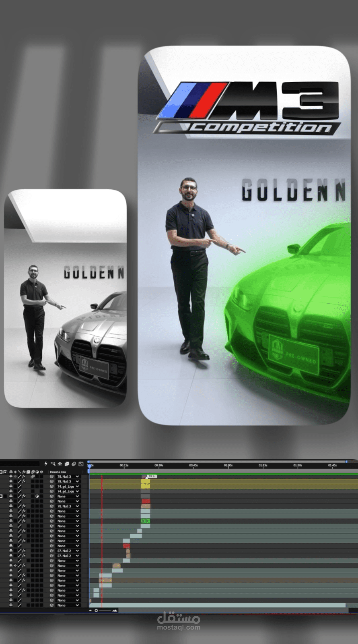The height and width of the screenshot is (644, 358).
Task: Click the 01:45s mark on the time ruler
Action: coord(332,465)
